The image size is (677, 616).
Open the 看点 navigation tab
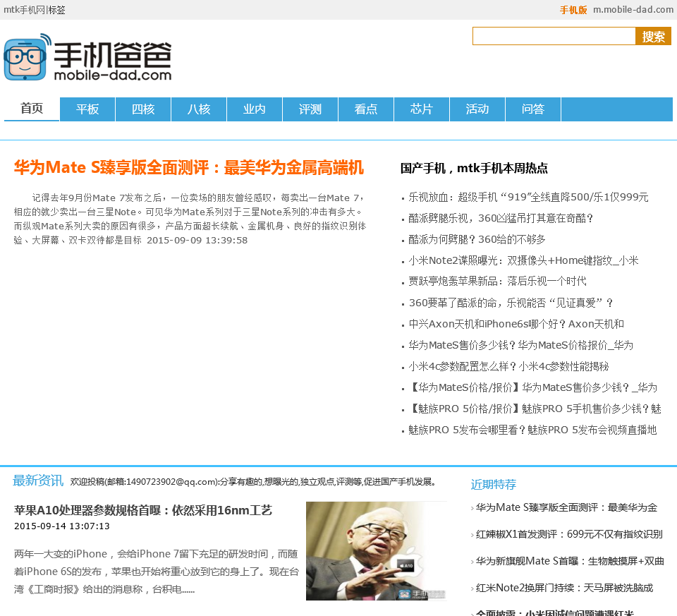[x=366, y=109]
